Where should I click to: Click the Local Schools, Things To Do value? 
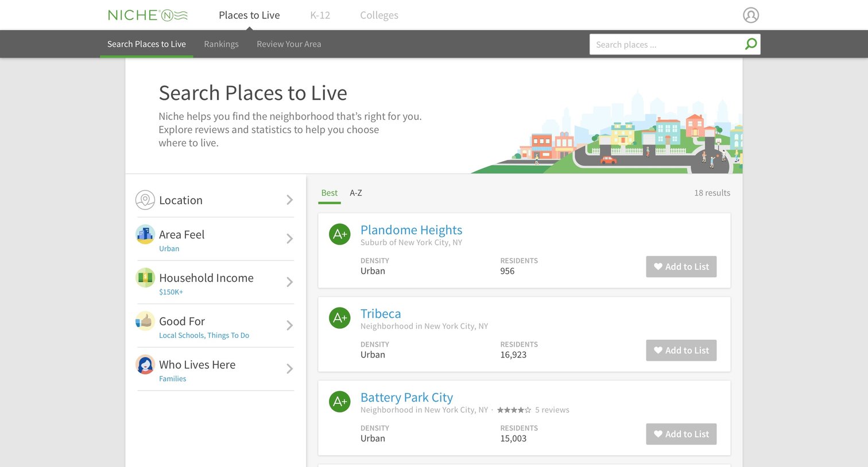click(204, 336)
